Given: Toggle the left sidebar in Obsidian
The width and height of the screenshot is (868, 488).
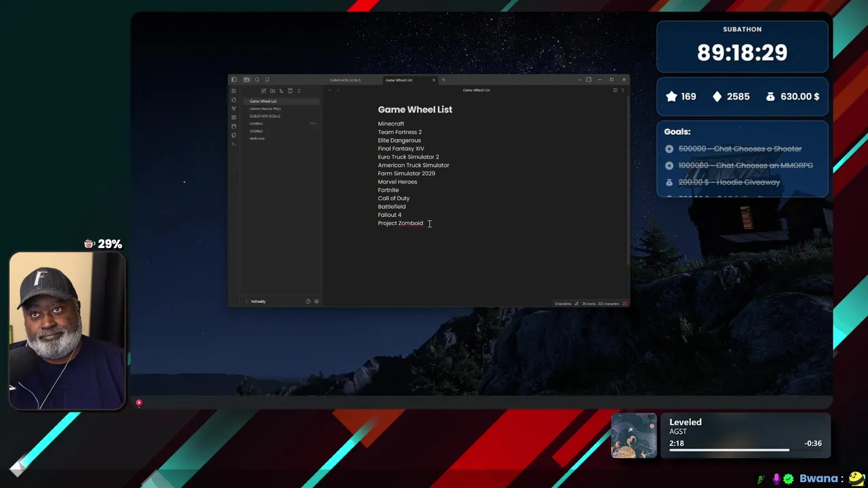Looking at the screenshot, I should click(234, 79).
